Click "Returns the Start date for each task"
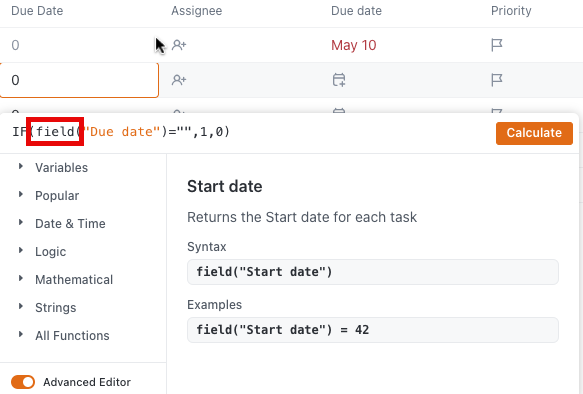The image size is (583, 394). [302, 217]
